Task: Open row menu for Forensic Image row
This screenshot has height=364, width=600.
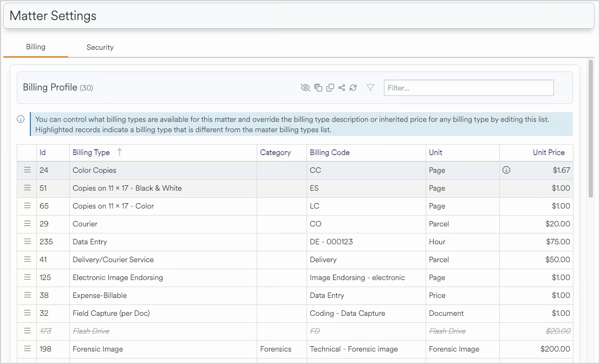Action: [27, 349]
